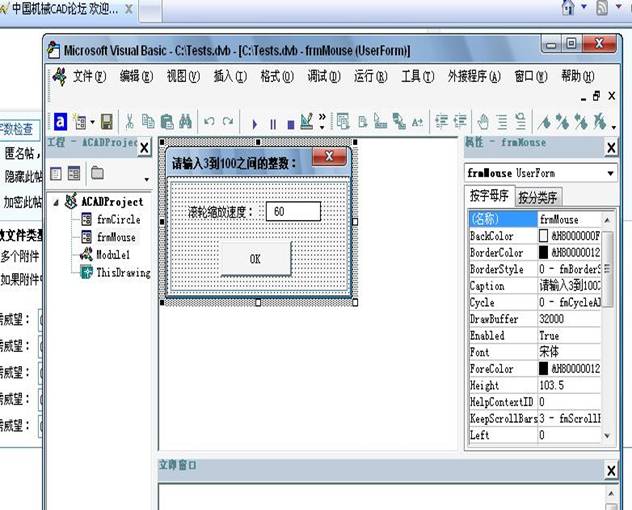Click View Code icon in project panel

click(56, 174)
